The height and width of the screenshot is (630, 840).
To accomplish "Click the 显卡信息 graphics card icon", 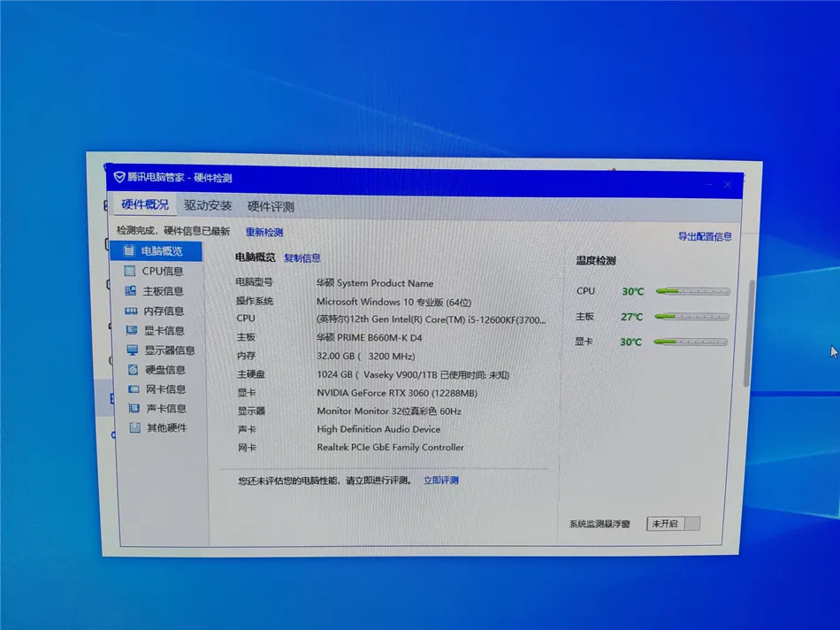I will pos(131,330).
